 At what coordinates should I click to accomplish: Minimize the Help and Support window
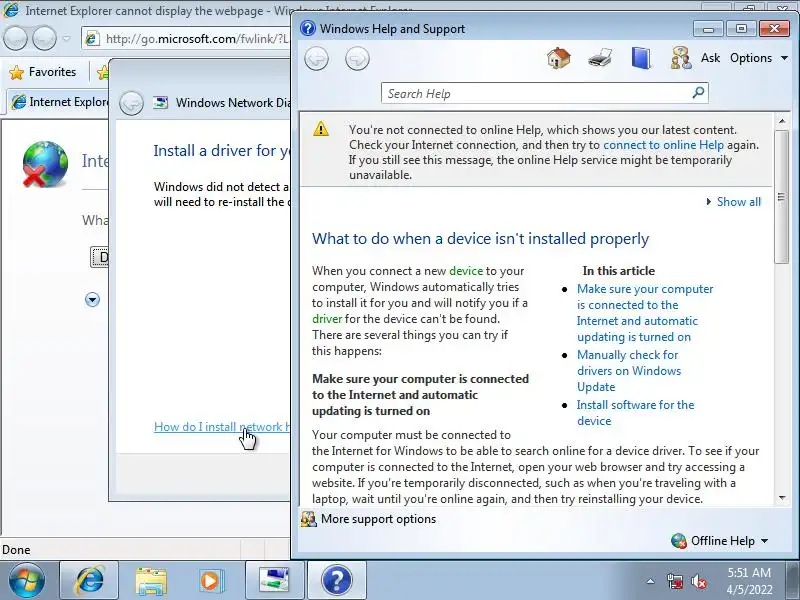pos(708,29)
